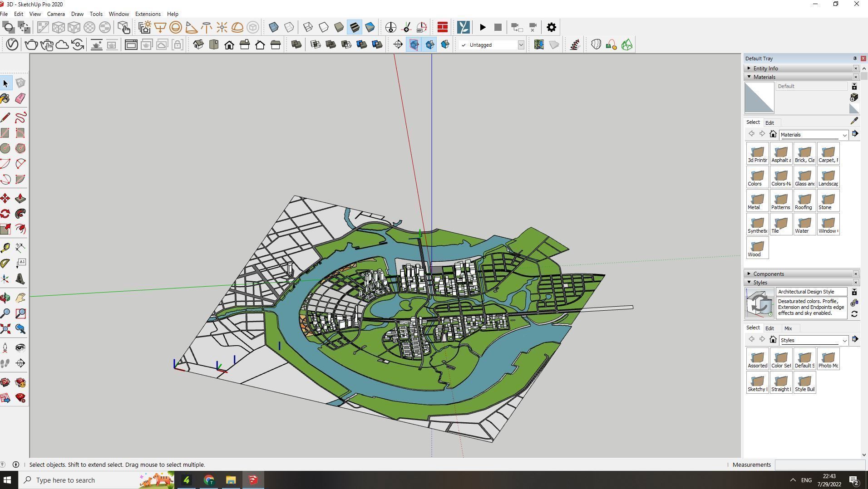
Task: Toggle Back Edges display
Action: click(x=289, y=27)
